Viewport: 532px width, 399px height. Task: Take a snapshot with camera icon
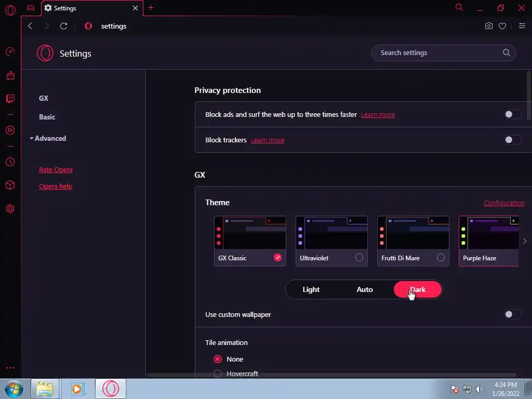pyautogui.click(x=488, y=26)
